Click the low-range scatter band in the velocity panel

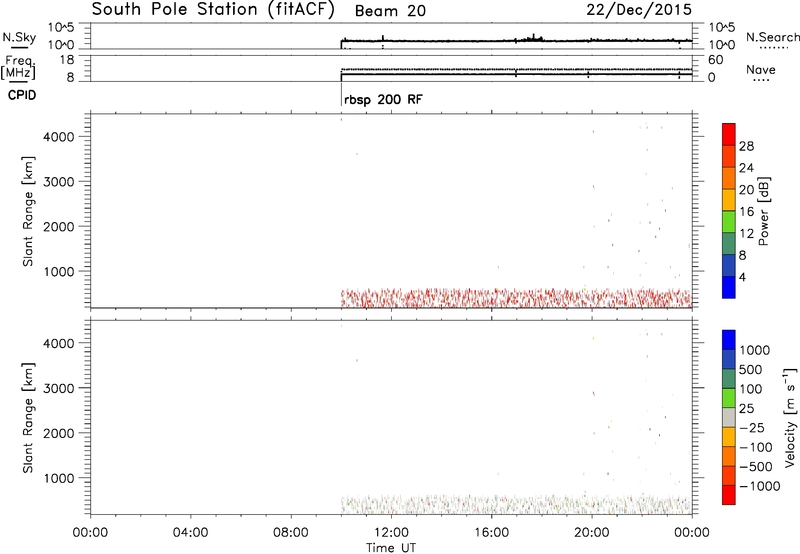tap(516, 505)
